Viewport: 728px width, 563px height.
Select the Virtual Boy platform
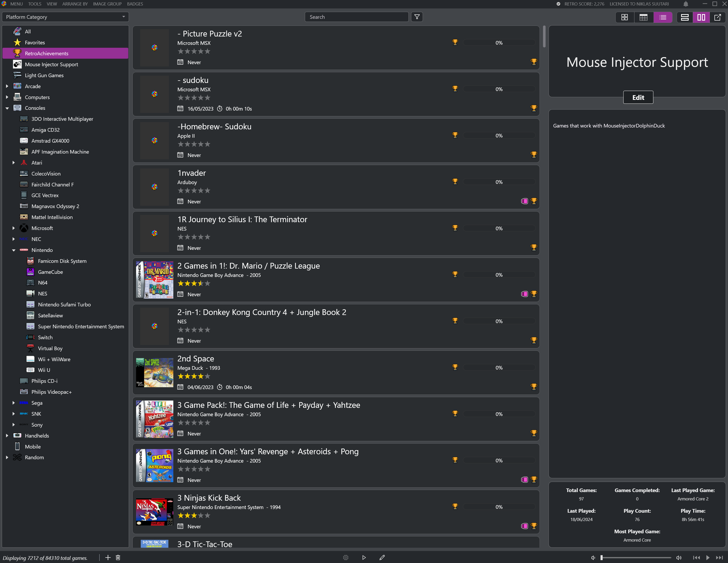pos(65,348)
